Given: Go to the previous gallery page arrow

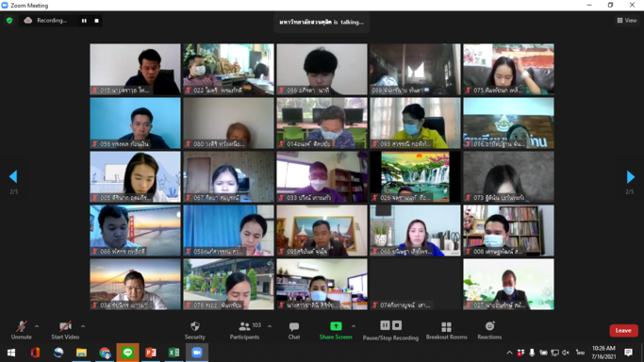Looking at the screenshot, I should (x=13, y=176).
